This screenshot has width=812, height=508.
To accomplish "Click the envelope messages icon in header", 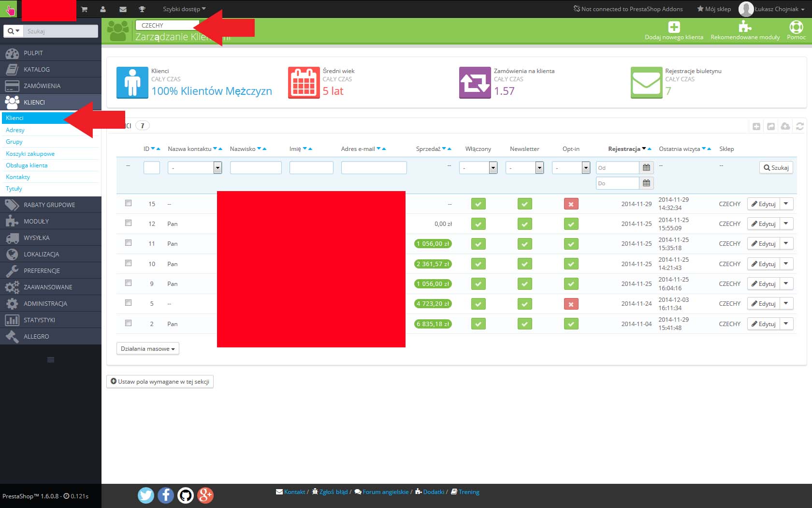I will [x=123, y=9].
